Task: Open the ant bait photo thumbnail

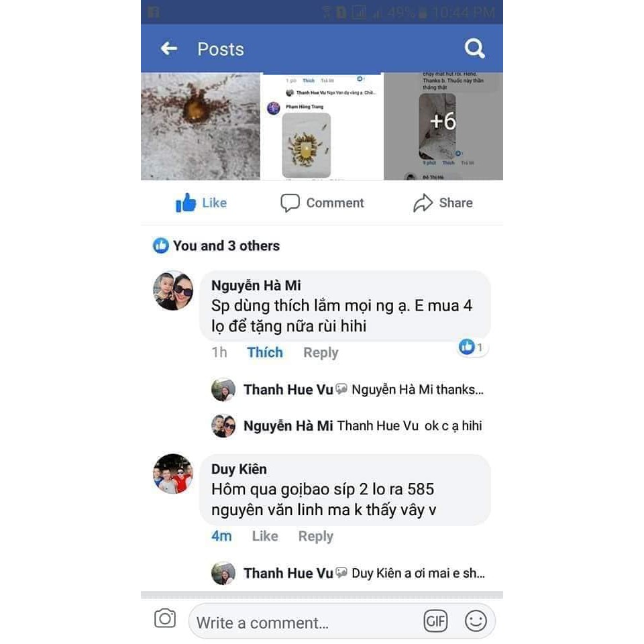Action: pos(201,126)
